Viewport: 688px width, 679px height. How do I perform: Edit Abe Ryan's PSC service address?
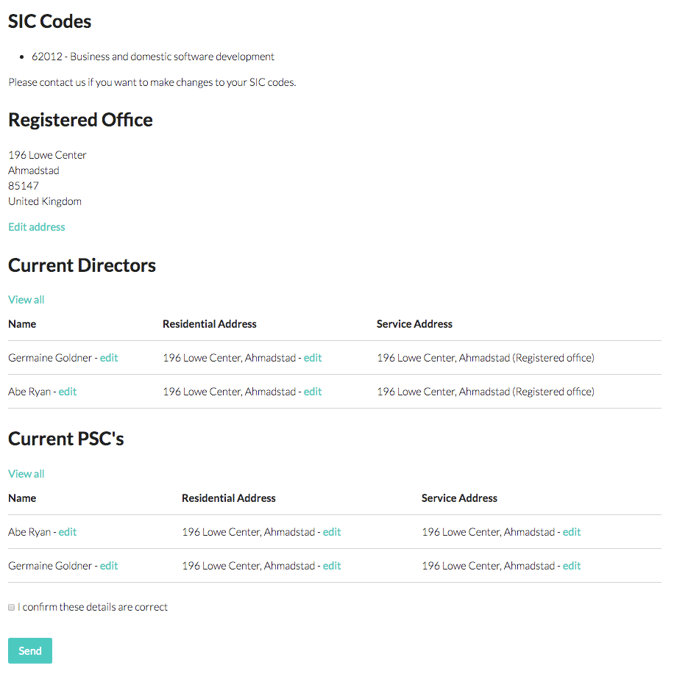[x=572, y=532]
